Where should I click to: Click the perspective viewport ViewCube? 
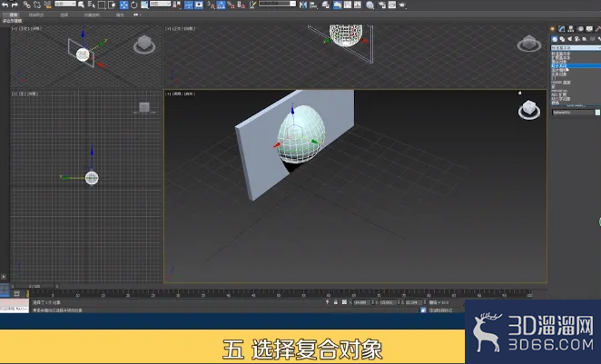529,110
